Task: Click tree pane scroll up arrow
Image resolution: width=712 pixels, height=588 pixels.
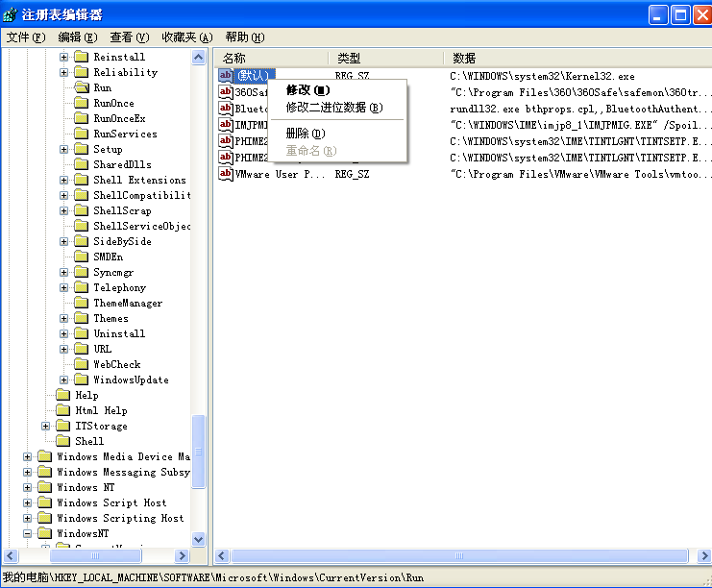Action: [199, 58]
